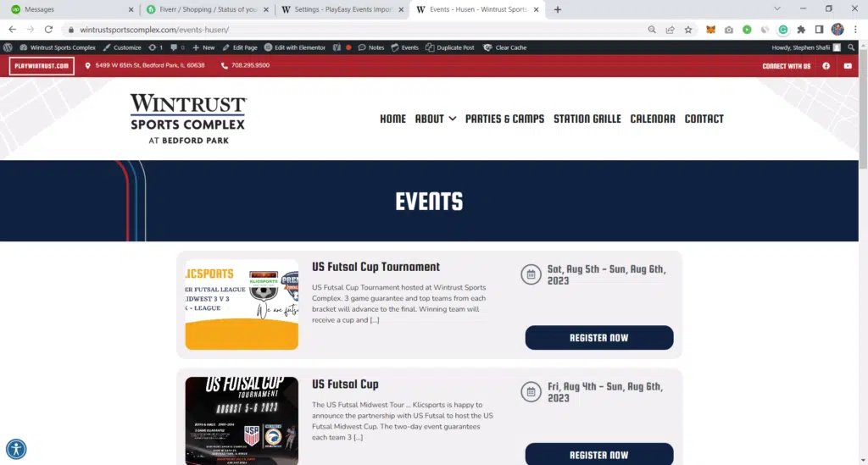The height and width of the screenshot is (465, 868).
Task: Select the Calendar menu item
Action: tap(653, 119)
